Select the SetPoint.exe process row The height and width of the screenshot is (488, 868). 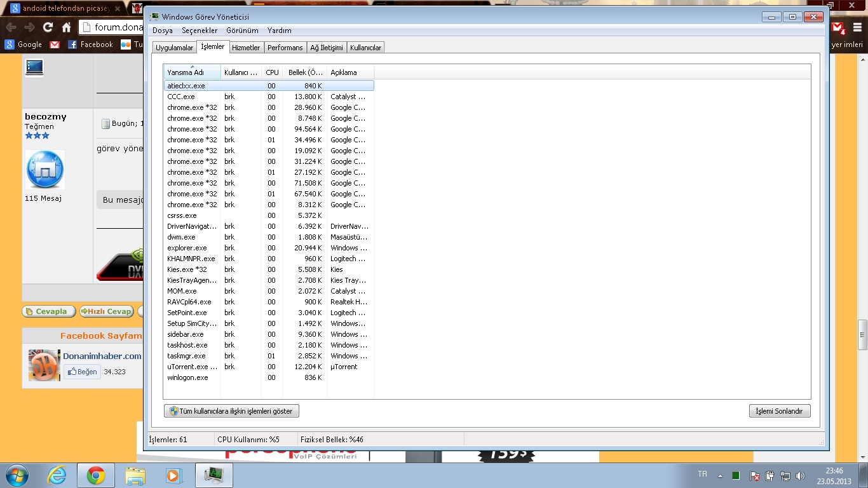pos(269,313)
